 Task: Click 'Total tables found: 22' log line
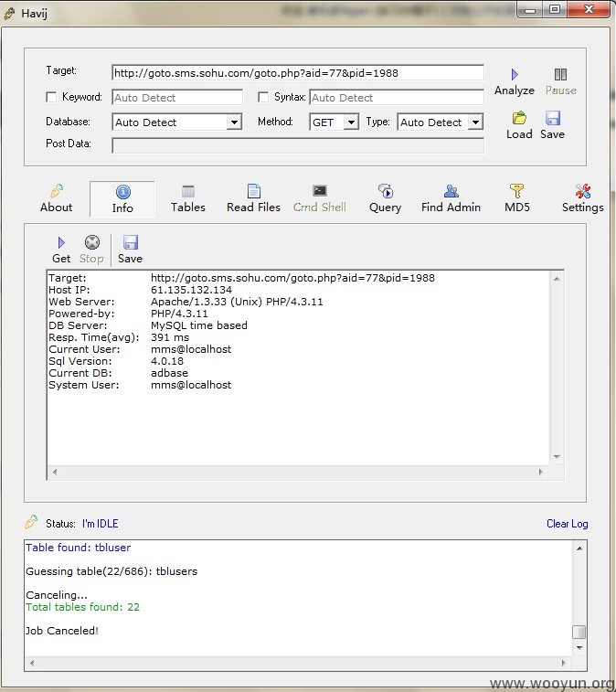[82, 607]
